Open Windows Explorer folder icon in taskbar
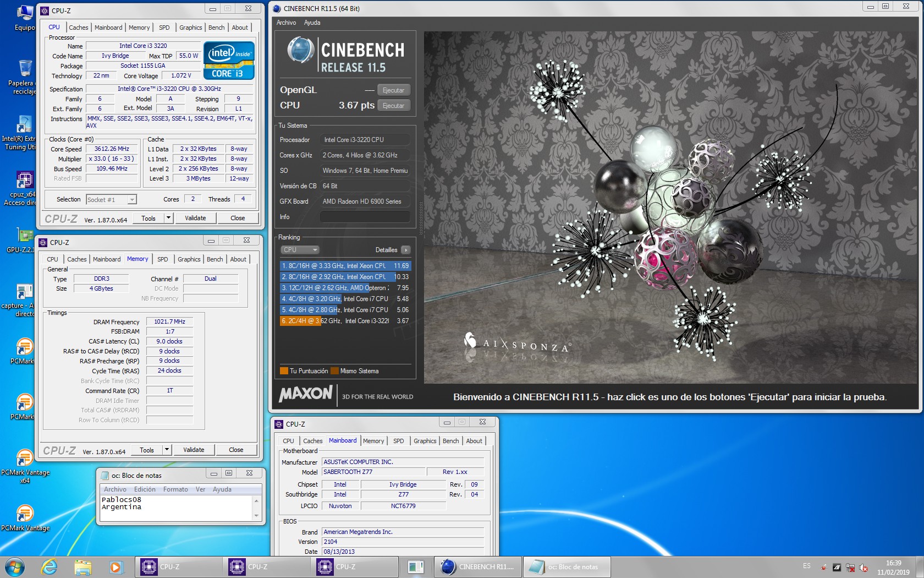This screenshot has width=924, height=578. [x=82, y=566]
